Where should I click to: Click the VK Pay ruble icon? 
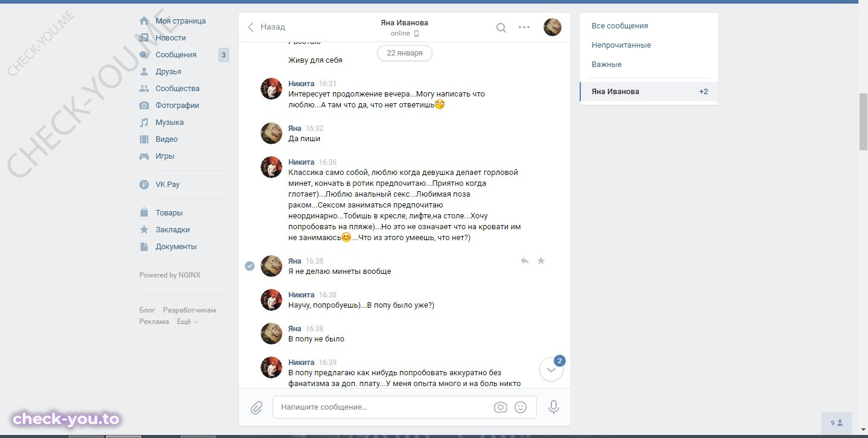click(x=144, y=185)
